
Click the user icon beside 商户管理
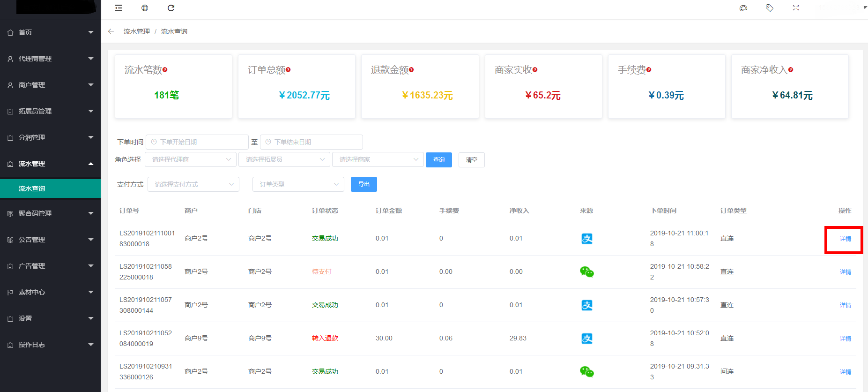click(10, 85)
